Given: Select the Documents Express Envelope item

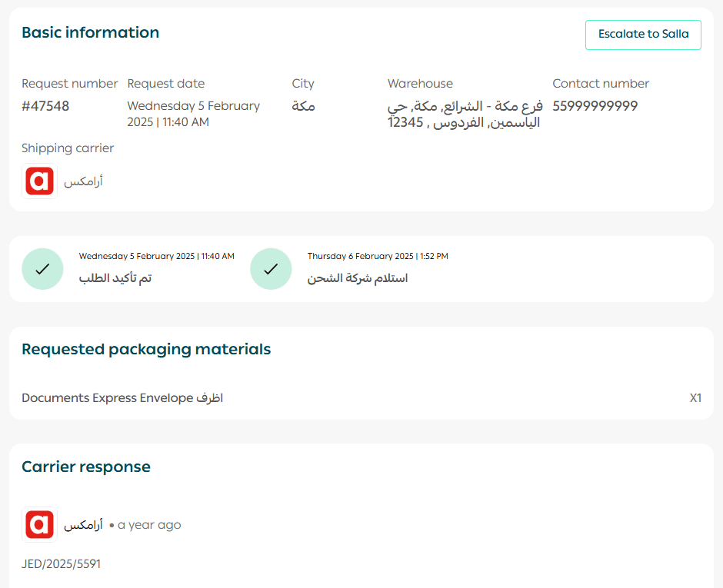Looking at the screenshot, I should point(122,398).
